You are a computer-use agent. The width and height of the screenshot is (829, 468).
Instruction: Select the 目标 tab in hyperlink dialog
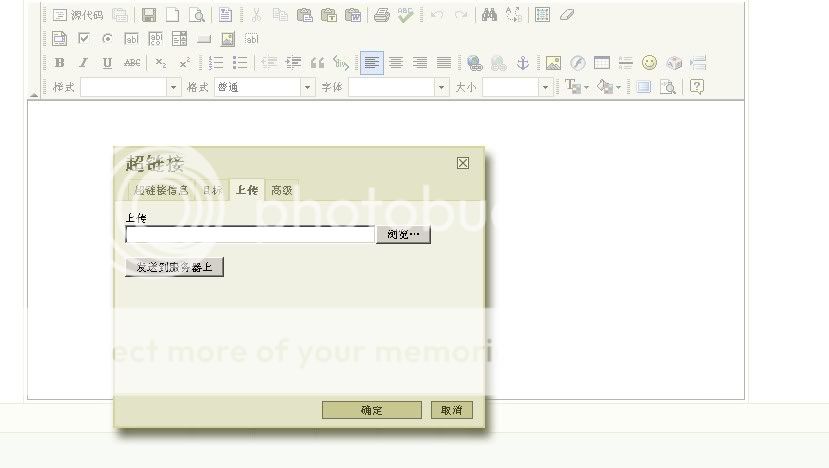tap(212, 190)
